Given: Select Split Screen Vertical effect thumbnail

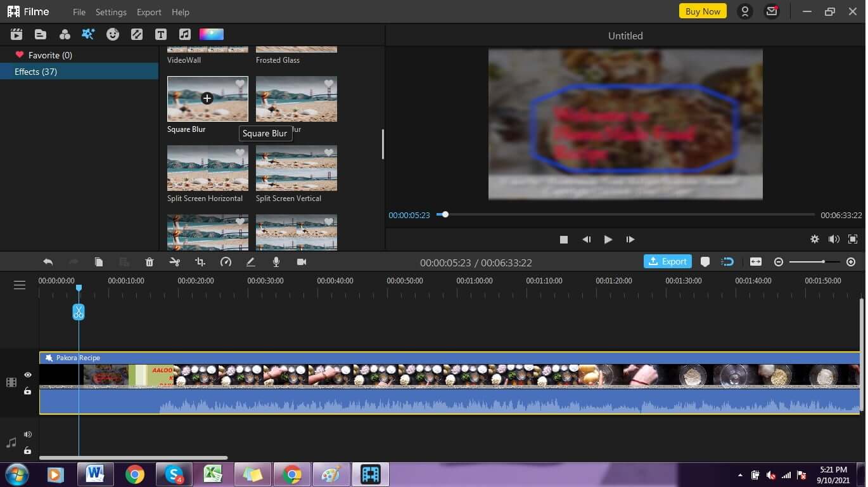Looking at the screenshot, I should 297,168.
